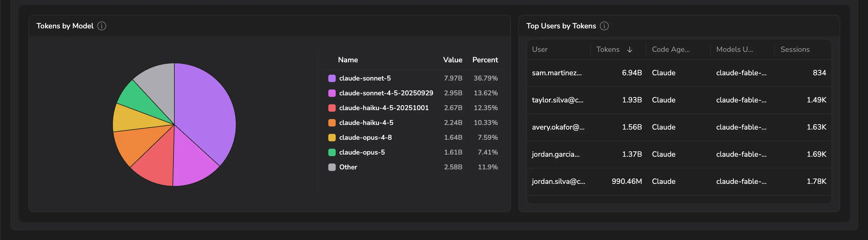Select the claude-haiku-4-5-20251001 legend color swatch

pos(332,108)
